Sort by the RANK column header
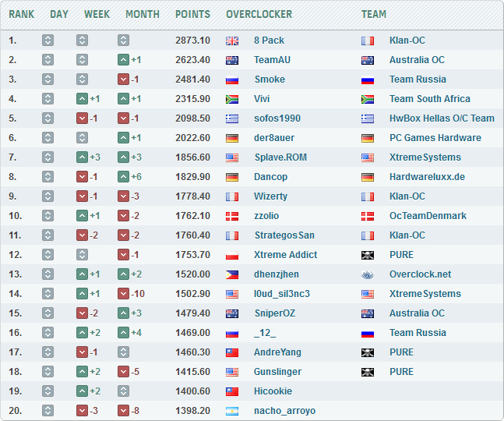This screenshot has width=504, height=421. (x=22, y=14)
